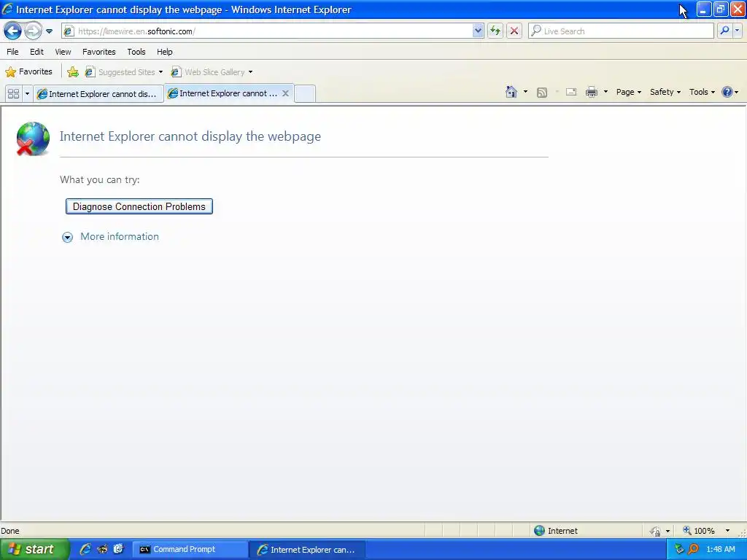Expand the tab list dropdown arrow

(x=27, y=94)
